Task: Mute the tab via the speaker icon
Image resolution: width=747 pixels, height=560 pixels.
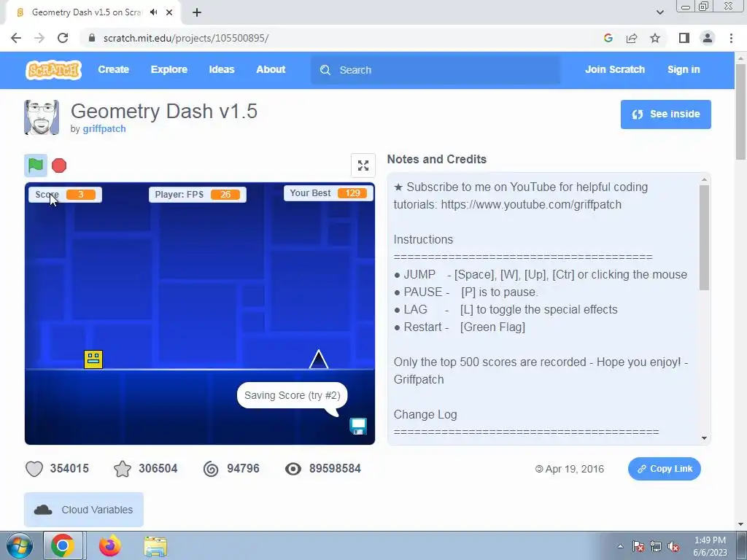Action: point(153,12)
